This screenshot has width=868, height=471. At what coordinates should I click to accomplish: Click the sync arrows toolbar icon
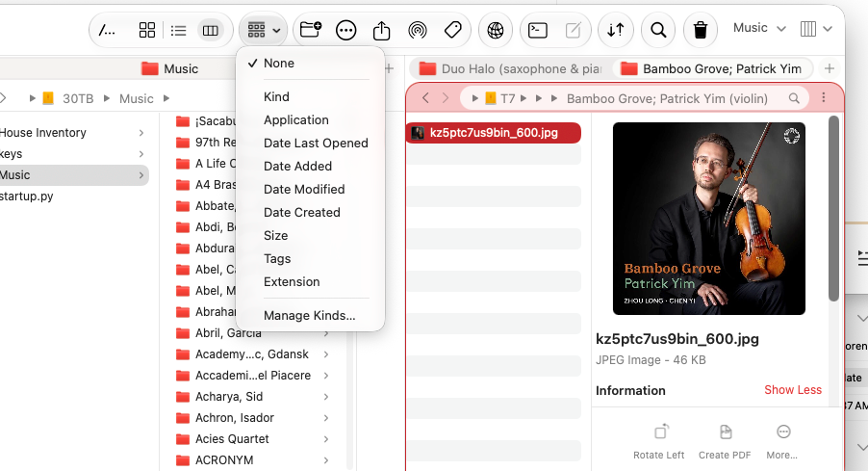(x=616, y=30)
